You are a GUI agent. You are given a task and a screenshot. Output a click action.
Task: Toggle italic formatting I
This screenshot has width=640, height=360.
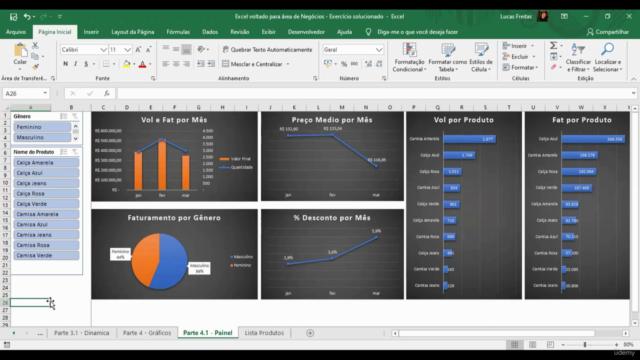click(76, 64)
